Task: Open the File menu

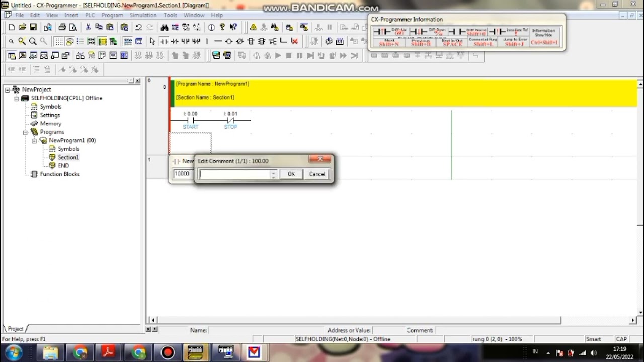Action: (19, 15)
